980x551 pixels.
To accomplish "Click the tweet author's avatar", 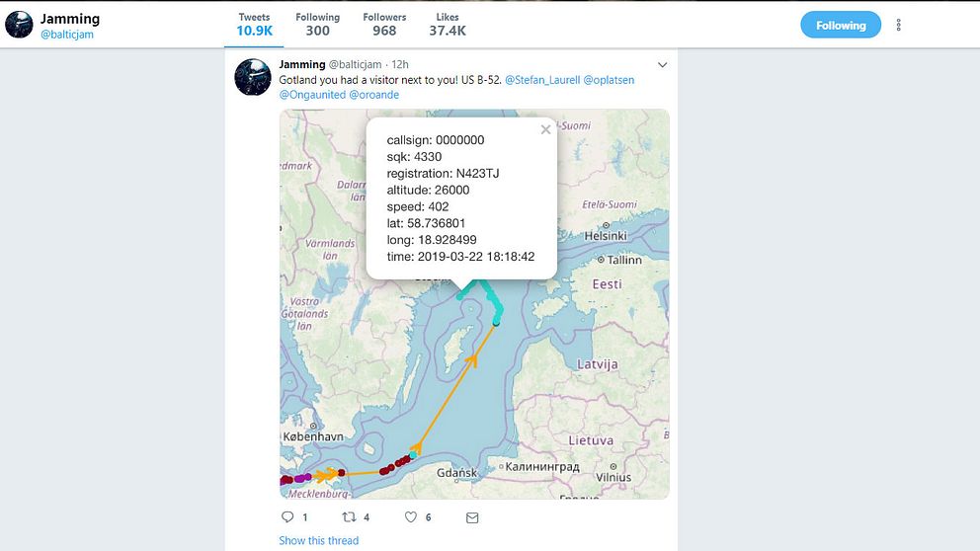I will tap(253, 77).
